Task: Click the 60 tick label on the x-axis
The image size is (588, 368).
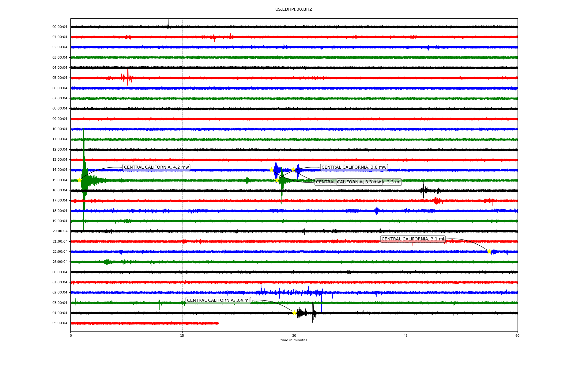Action: pyautogui.click(x=517, y=335)
